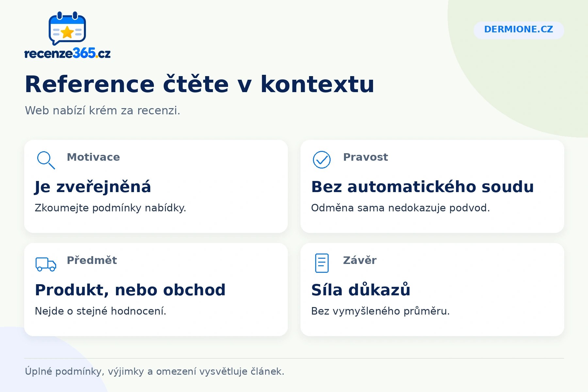588x392 pixels.
Task: Click the delivery truck icon beside Předmět
Action: coord(46,264)
